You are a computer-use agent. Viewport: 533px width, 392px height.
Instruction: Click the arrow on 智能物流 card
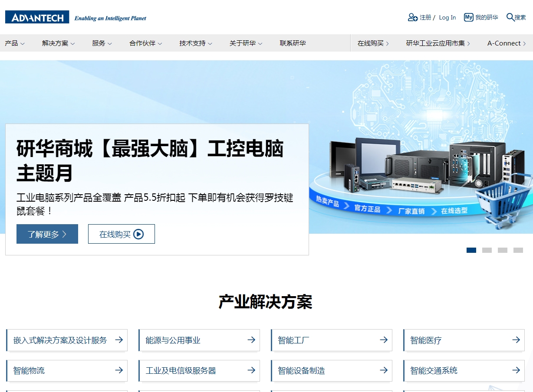[x=118, y=370]
